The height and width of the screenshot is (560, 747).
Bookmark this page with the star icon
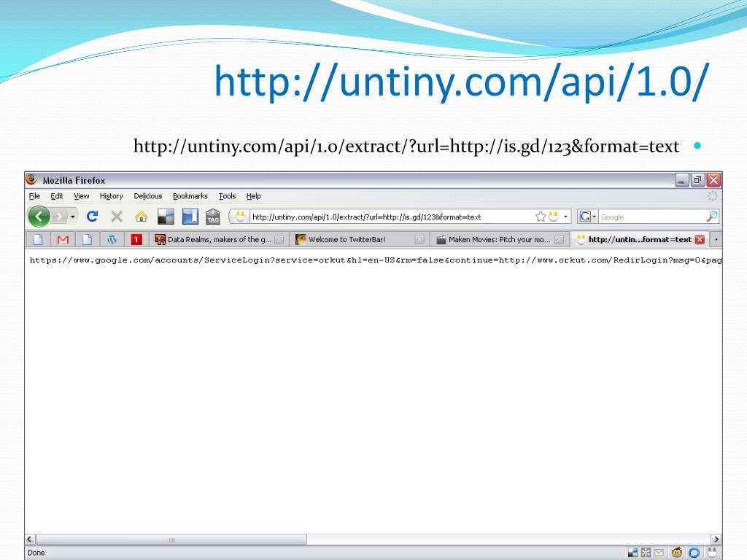(x=541, y=217)
